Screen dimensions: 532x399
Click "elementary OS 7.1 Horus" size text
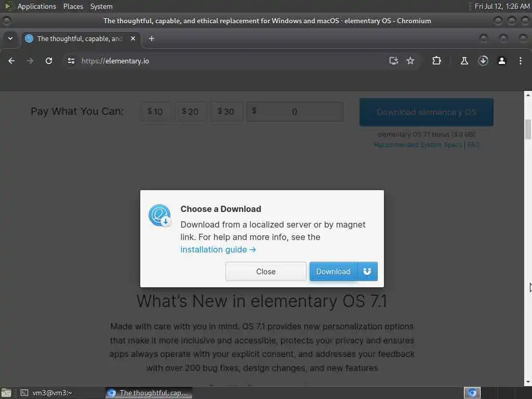tap(427, 135)
